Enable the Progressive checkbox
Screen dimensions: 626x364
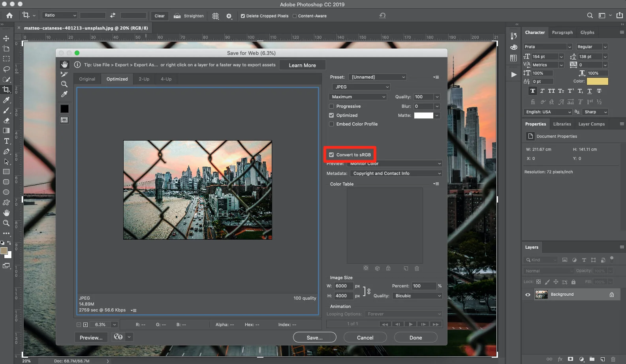tap(331, 106)
